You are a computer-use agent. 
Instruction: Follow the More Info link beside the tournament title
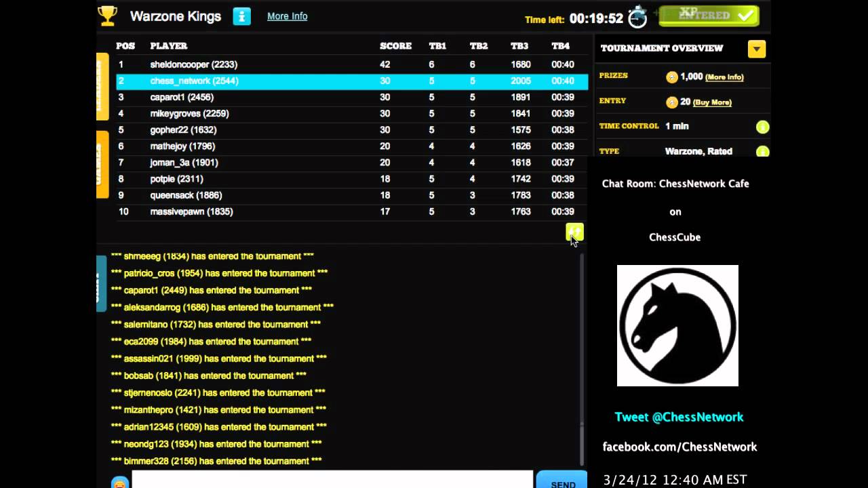point(288,16)
